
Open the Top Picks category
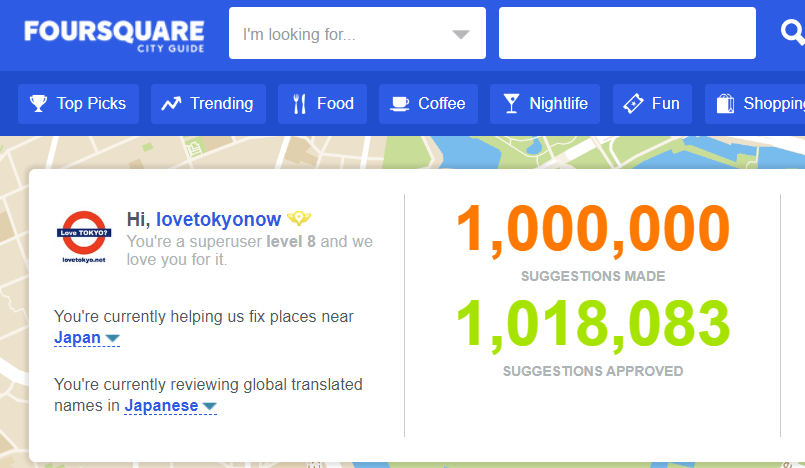pyautogui.click(x=78, y=104)
